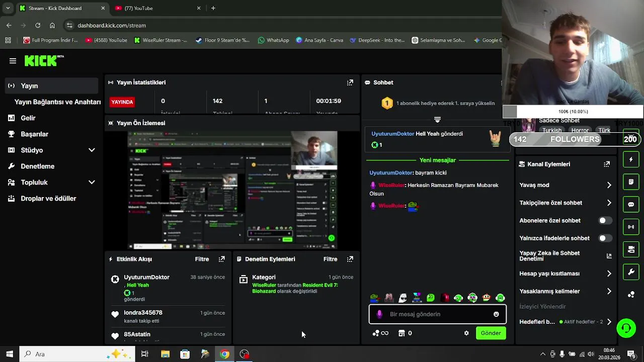Open the emoji picker in chat input
Screen dimensions: 644x362
(x=496, y=314)
